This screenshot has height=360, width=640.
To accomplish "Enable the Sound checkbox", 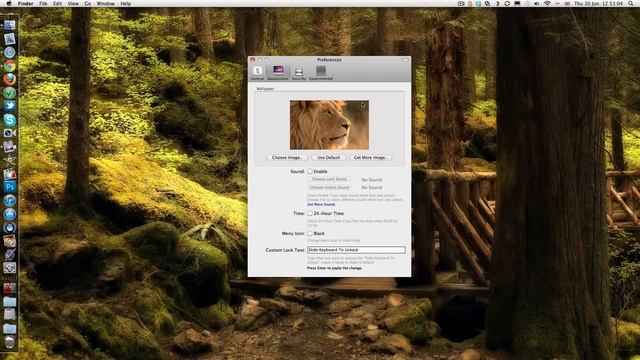I will [310, 171].
